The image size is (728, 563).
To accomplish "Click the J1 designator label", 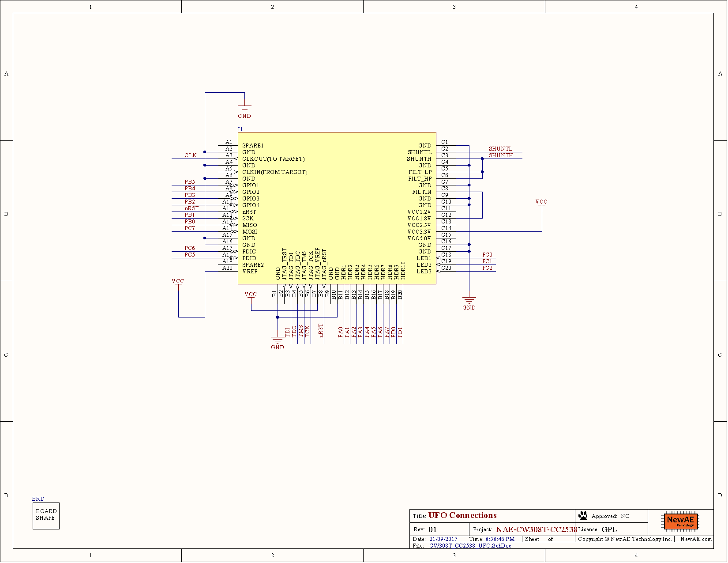I will click(x=240, y=129).
